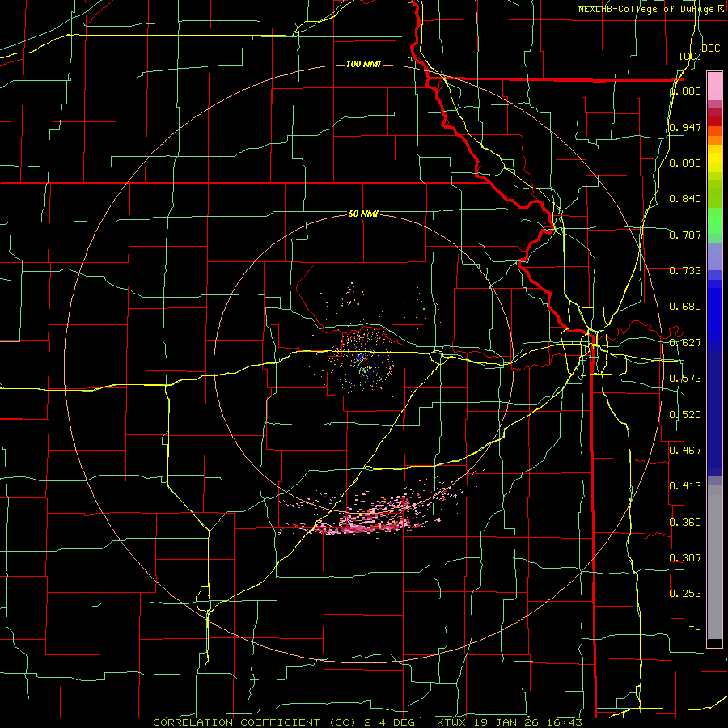Click the 0.840 legend value

(x=685, y=199)
